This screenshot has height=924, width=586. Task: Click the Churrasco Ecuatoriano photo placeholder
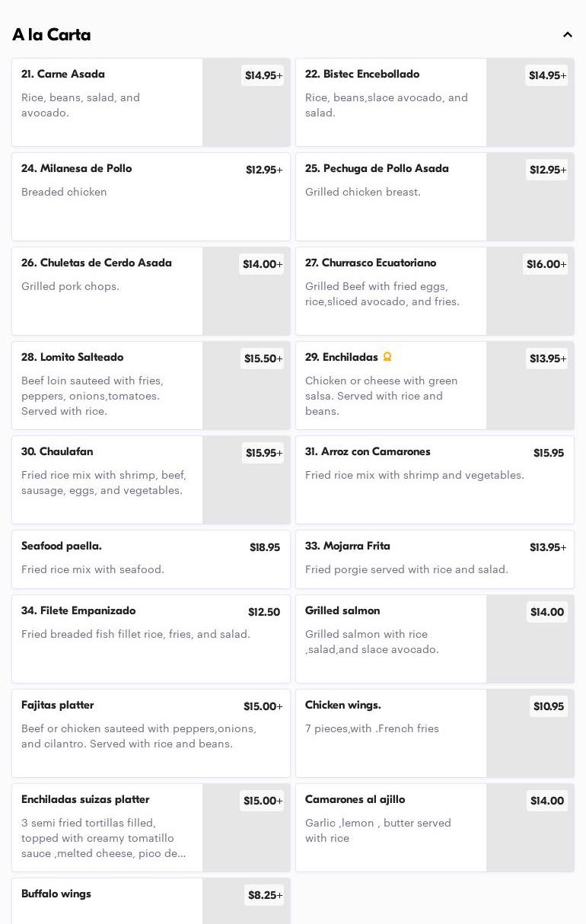coord(530,304)
